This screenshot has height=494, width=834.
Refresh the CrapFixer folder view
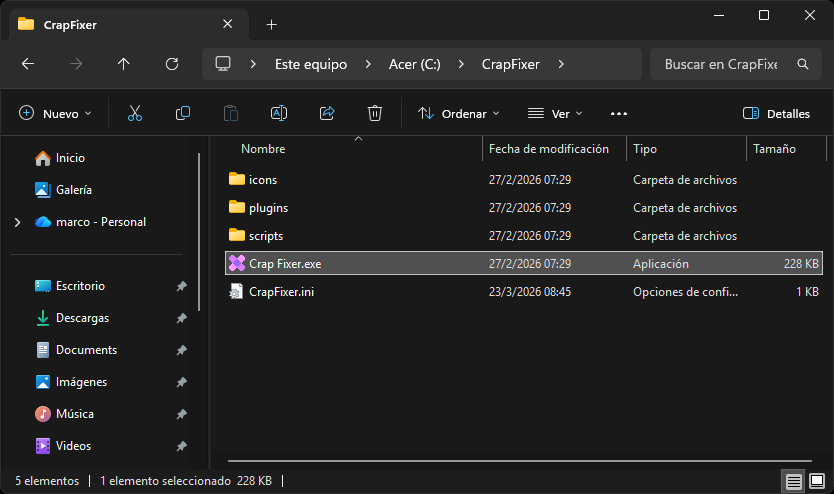172,64
